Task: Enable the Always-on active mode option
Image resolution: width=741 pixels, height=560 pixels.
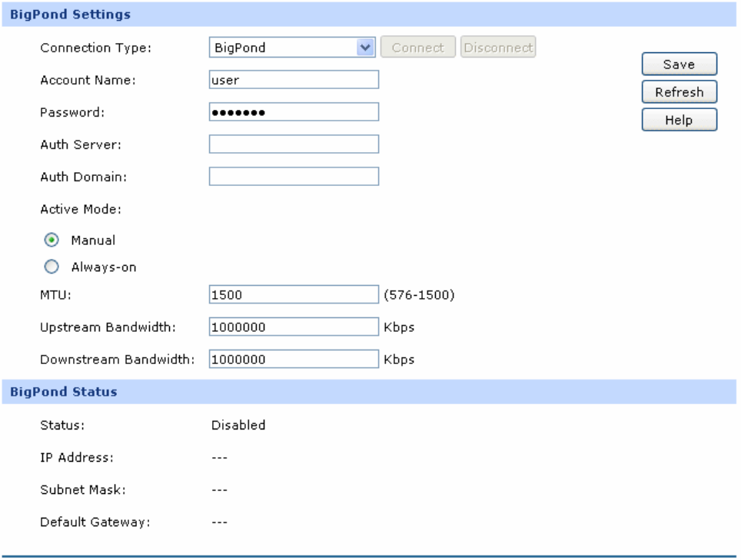Action: [51, 268]
